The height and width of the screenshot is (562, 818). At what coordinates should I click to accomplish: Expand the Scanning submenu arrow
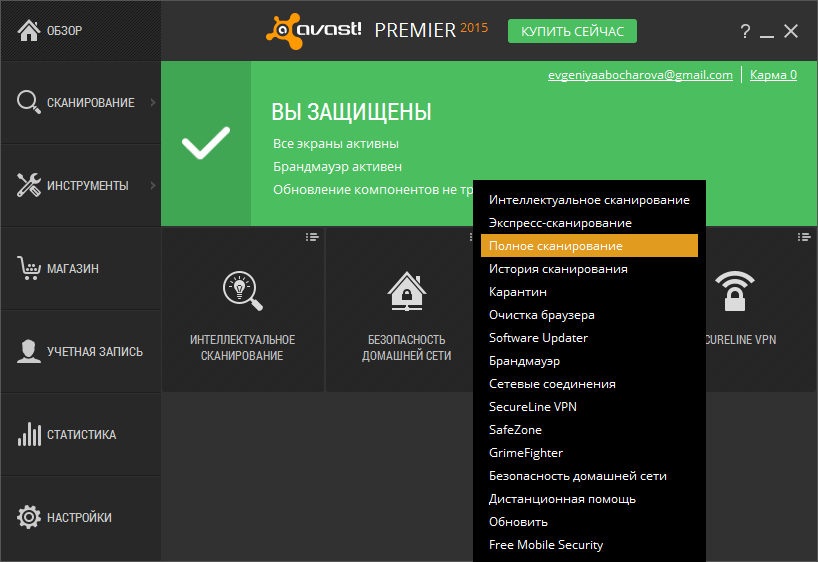click(x=153, y=102)
